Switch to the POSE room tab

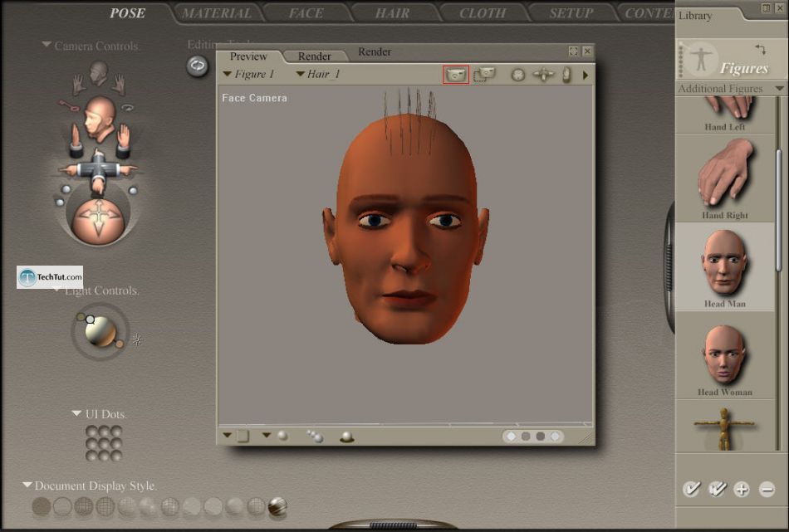coord(127,13)
